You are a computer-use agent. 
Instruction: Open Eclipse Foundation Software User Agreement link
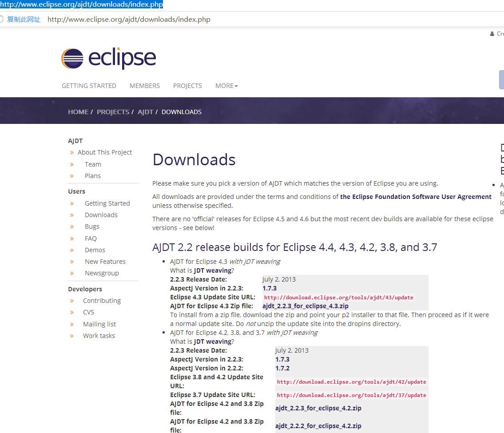(x=416, y=197)
